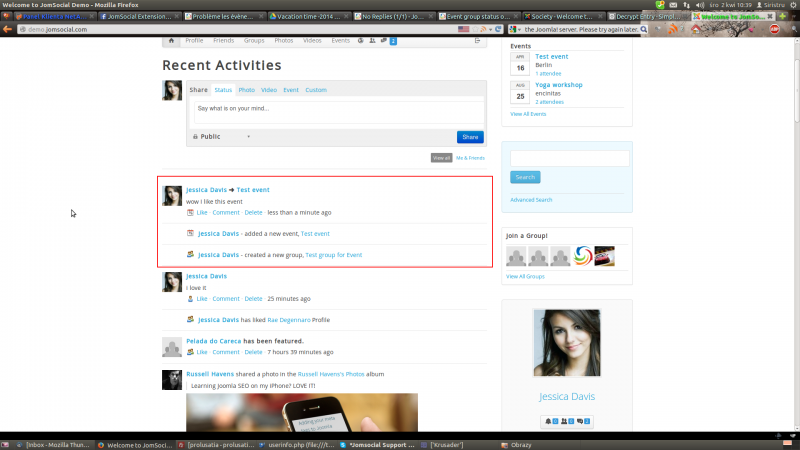Screen dimensions: 800x450
Task: Switch to 'JomSocial Extension...' Facebook browser tab
Action: tap(139, 16)
